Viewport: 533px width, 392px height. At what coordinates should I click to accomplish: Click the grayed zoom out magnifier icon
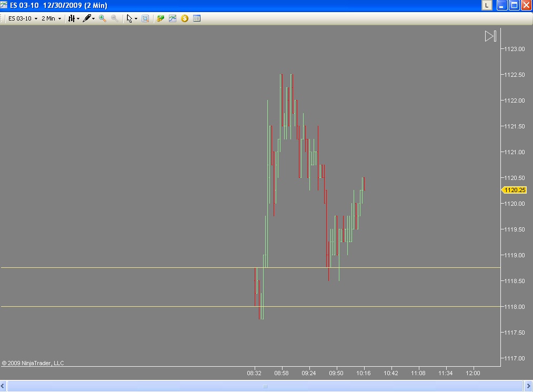[115, 18]
